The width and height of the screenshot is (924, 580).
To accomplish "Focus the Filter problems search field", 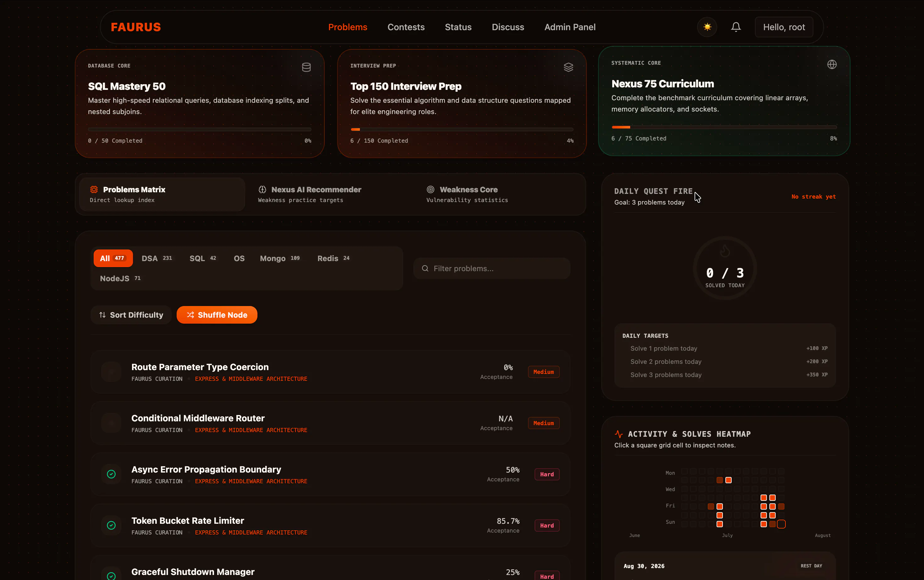I will 492,269.
